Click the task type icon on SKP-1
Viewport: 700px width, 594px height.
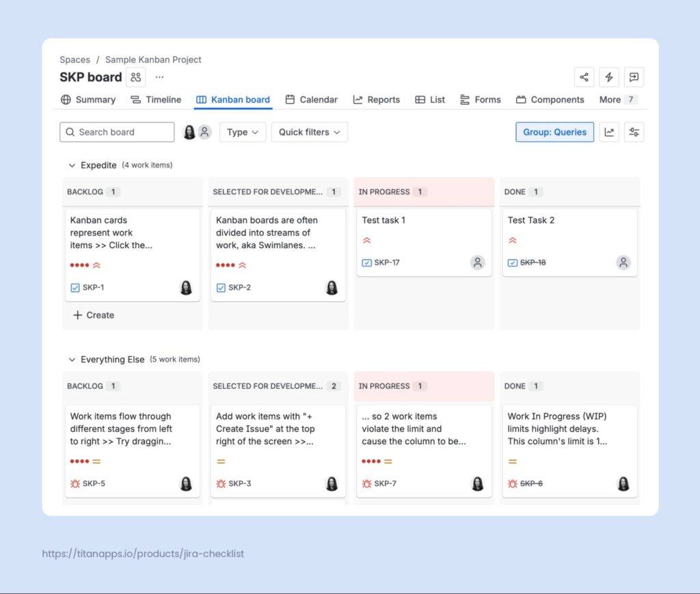tap(75, 287)
